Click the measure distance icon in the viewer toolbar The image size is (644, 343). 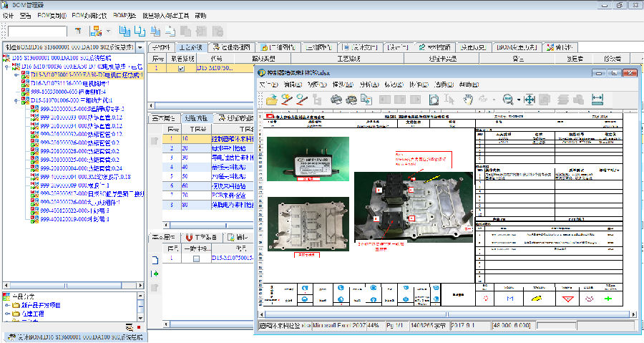coord(598,100)
